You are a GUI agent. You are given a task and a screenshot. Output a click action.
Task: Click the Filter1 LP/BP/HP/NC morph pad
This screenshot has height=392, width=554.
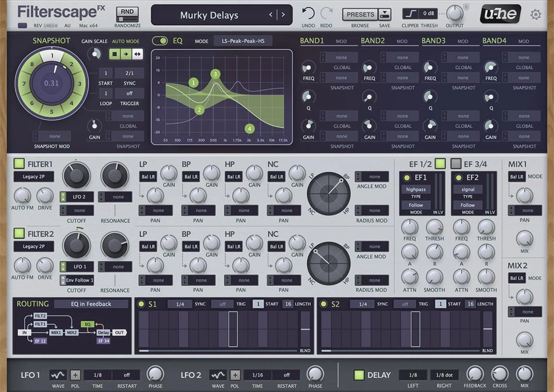coord(329,194)
